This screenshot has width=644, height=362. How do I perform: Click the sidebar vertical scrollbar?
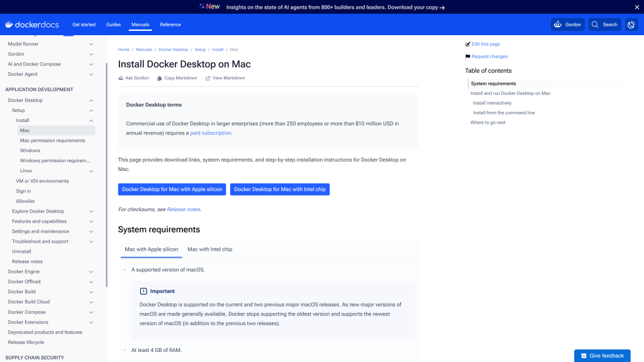click(x=106, y=175)
